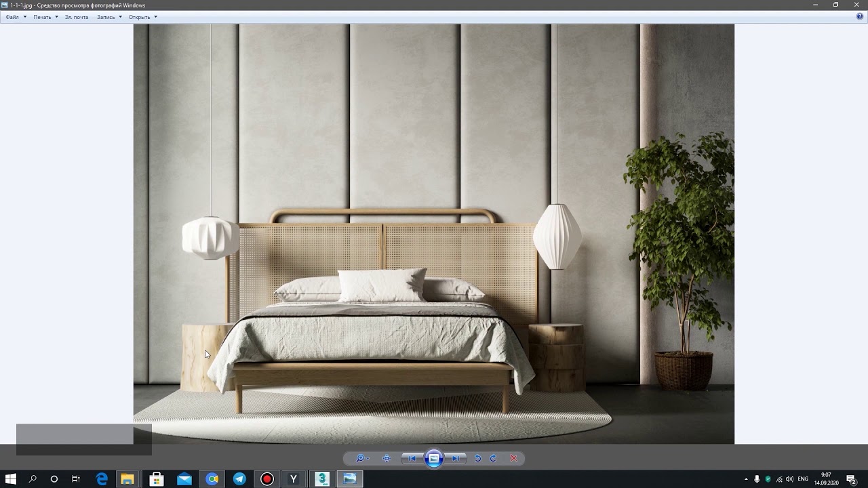
Task: Open the Wi-Fi network tray icon
Action: click(x=778, y=479)
